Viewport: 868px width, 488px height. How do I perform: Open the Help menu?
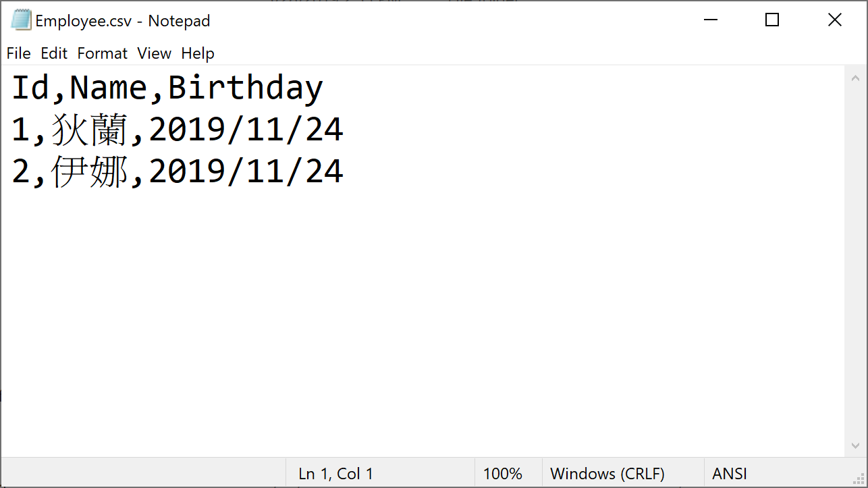tap(198, 53)
